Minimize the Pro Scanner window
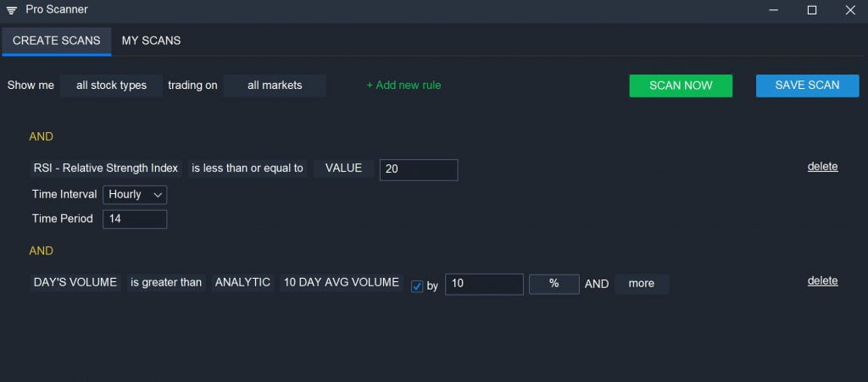This screenshot has height=382, width=868. click(774, 10)
